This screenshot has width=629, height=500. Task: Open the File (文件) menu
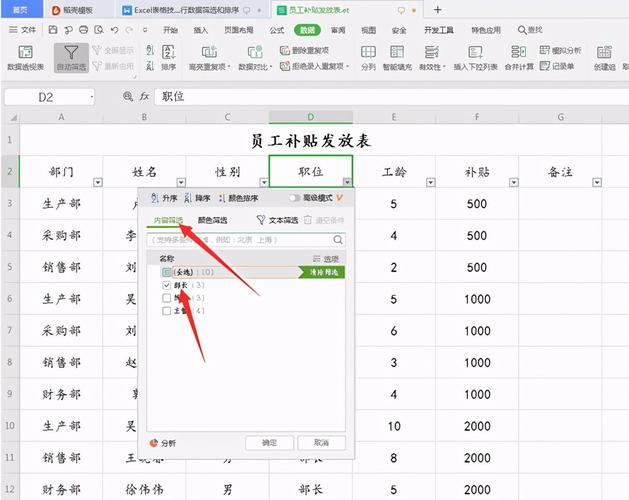click(22, 30)
